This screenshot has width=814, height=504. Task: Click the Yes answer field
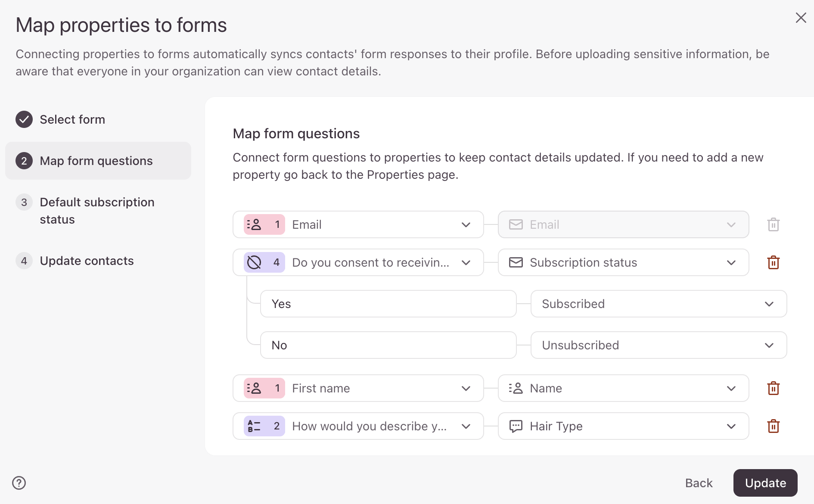pos(388,304)
